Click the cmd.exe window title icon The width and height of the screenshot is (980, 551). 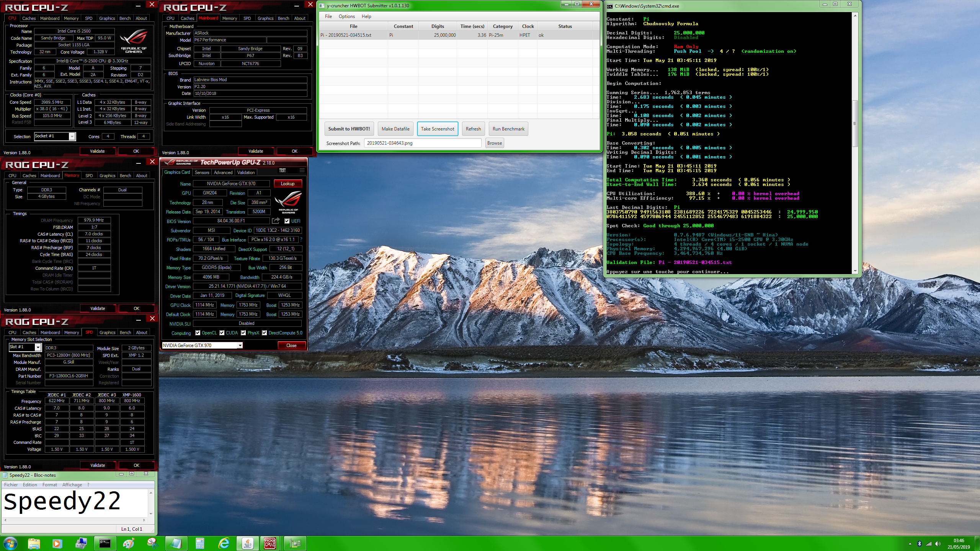pyautogui.click(x=610, y=6)
